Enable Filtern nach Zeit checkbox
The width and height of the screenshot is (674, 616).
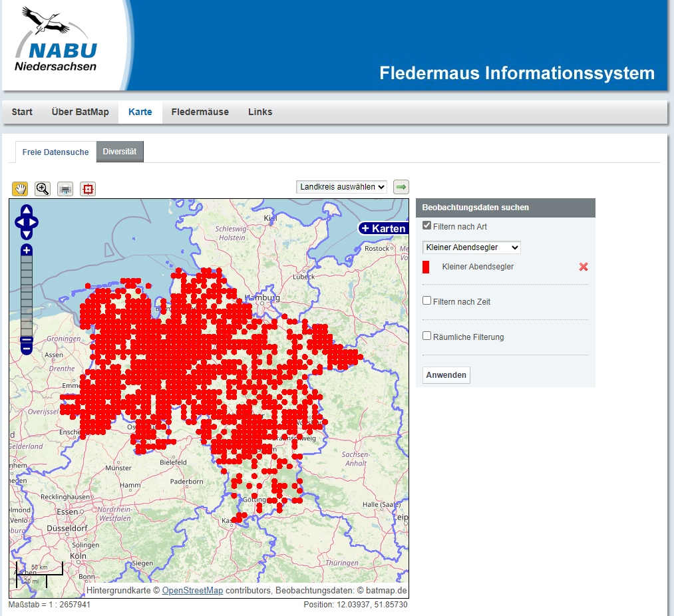(x=427, y=301)
